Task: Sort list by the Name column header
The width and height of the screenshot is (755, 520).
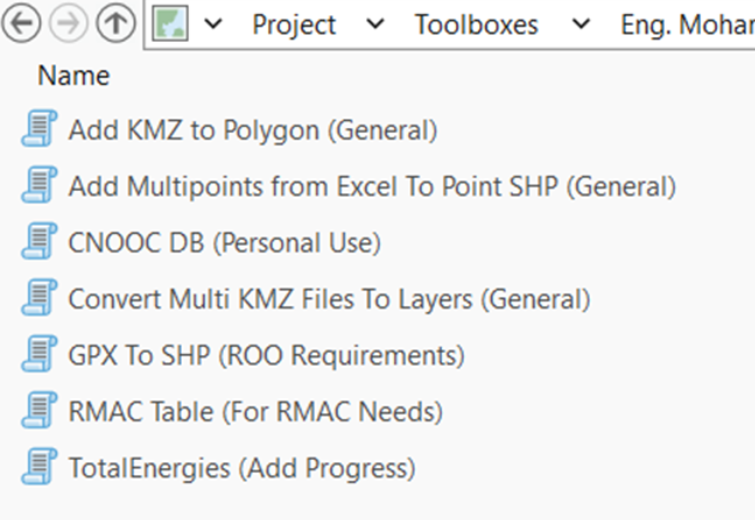Action: [x=73, y=75]
